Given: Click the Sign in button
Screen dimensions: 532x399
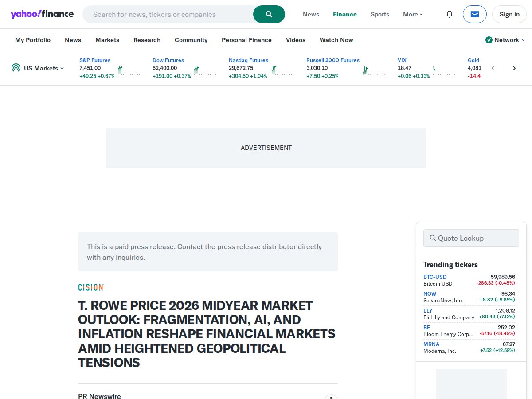Looking at the screenshot, I should [509, 14].
